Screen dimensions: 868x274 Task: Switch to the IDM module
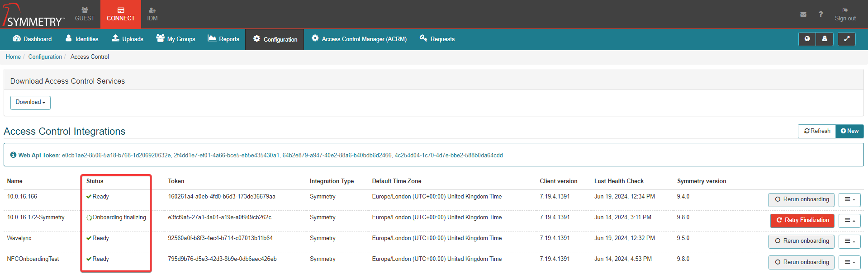coord(152,14)
